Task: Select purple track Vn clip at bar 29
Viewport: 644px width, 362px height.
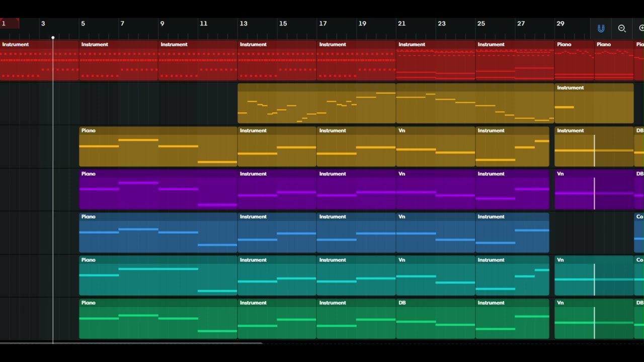Action: pyautogui.click(x=594, y=190)
